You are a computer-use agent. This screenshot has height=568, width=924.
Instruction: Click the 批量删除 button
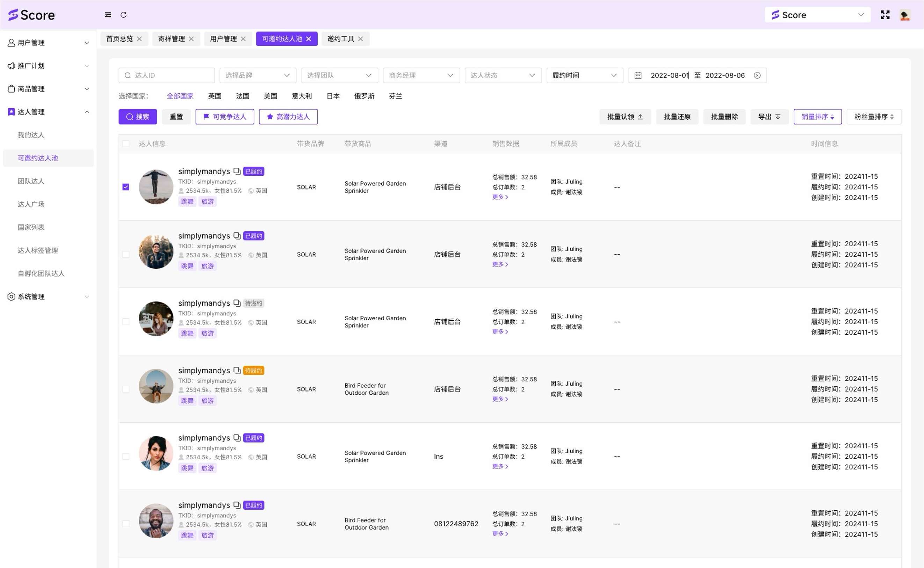(724, 116)
